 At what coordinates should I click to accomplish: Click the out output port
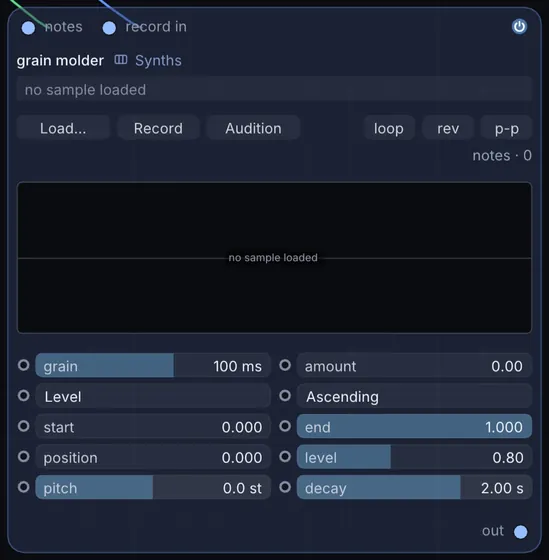(520, 531)
